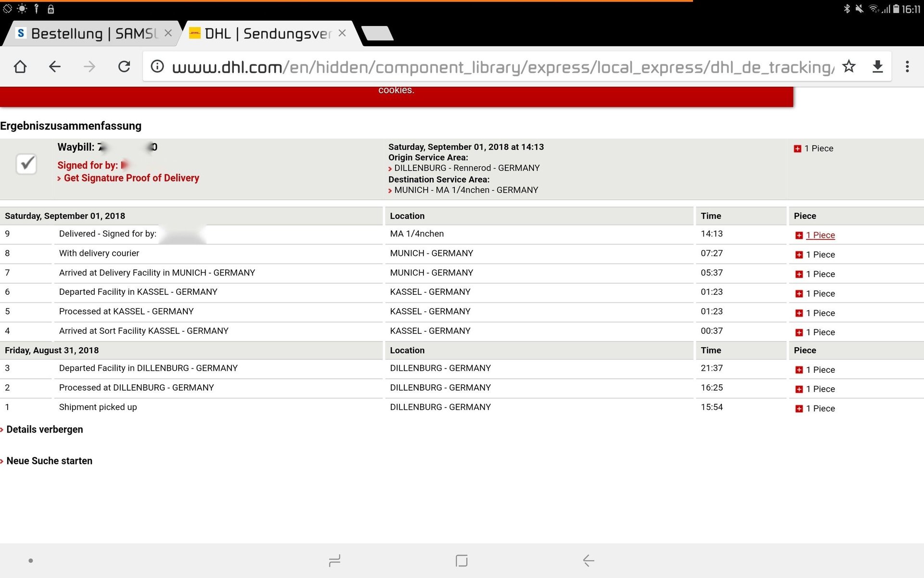Reload the DHL tracking page
The height and width of the screenshot is (578, 924).
point(124,66)
